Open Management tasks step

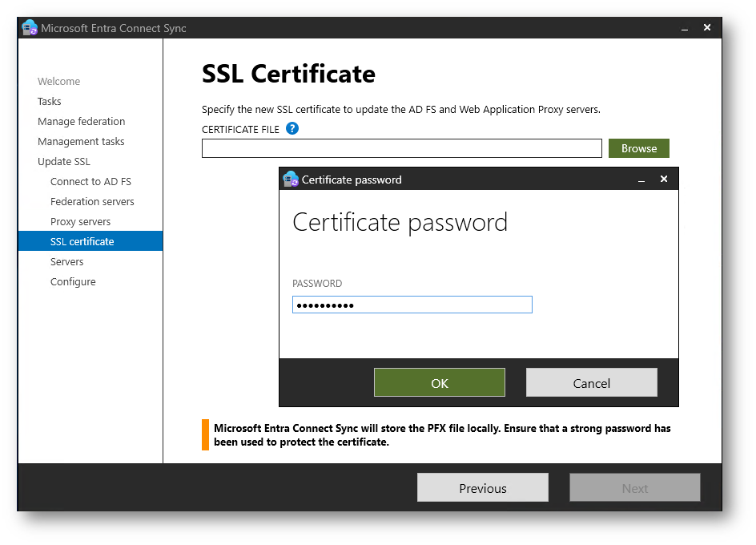click(81, 141)
